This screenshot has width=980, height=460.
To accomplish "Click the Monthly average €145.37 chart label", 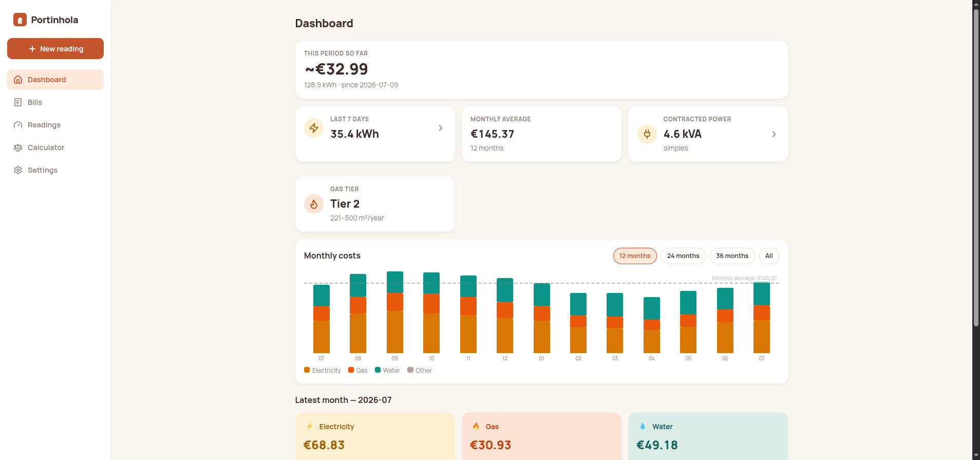I will pos(744,278).
